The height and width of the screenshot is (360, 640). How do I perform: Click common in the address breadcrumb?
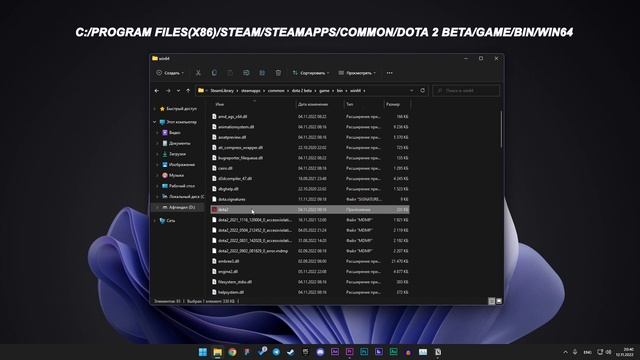(x=276, y=91)
